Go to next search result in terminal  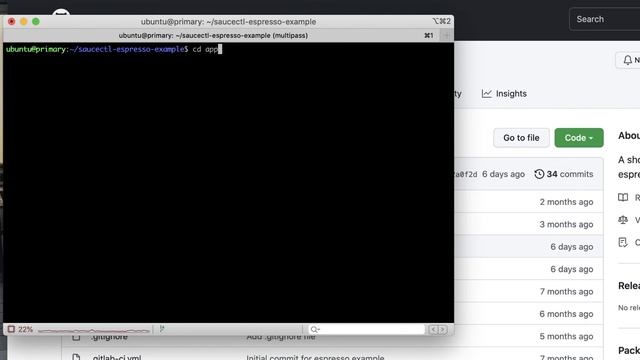coord(442,329)
